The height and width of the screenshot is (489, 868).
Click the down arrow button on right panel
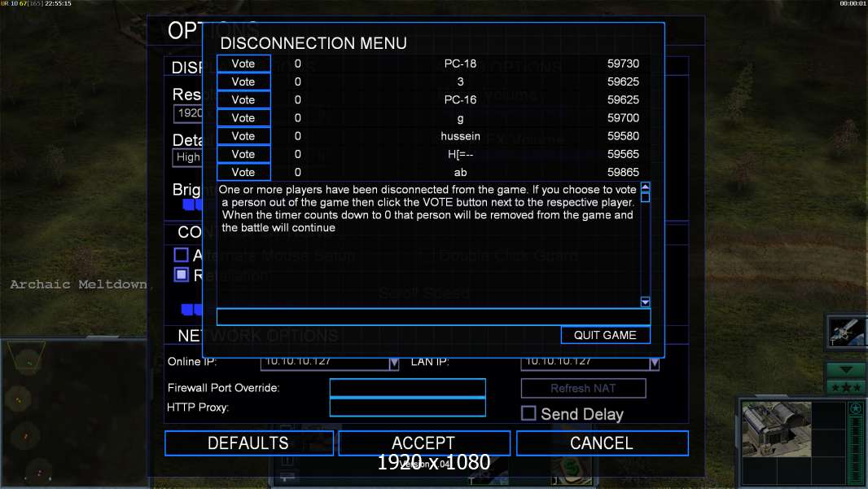(846, 370)
